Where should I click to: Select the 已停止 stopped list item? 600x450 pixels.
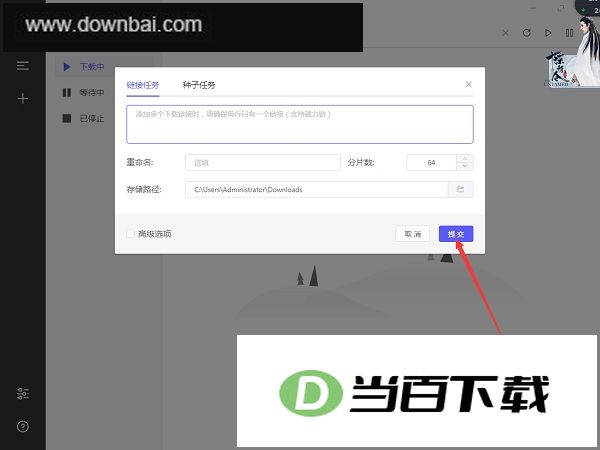click(83, 118)
